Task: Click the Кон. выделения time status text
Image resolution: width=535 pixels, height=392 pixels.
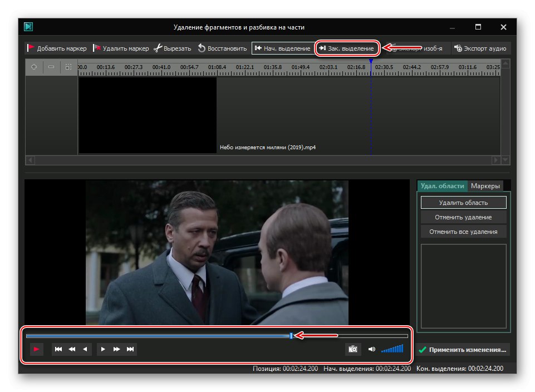Action: click(460, 369)
